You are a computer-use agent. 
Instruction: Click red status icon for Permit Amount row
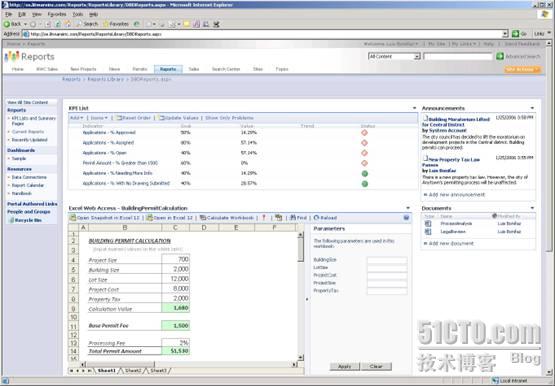(364, 163)
